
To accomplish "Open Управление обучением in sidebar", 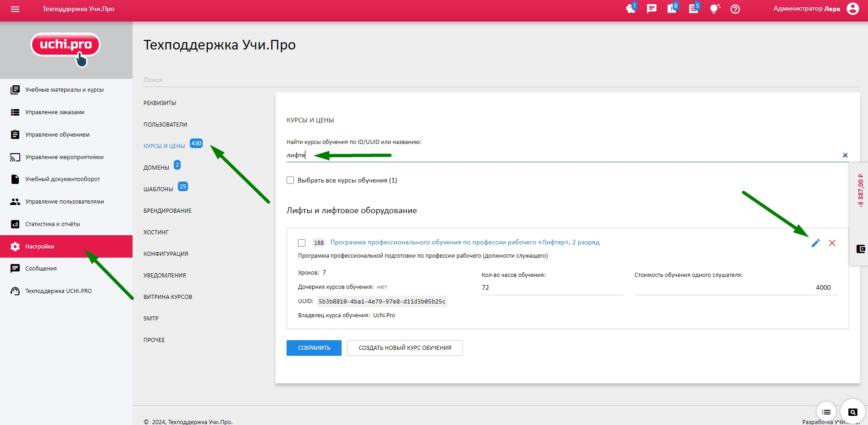I will click(66, 135).
